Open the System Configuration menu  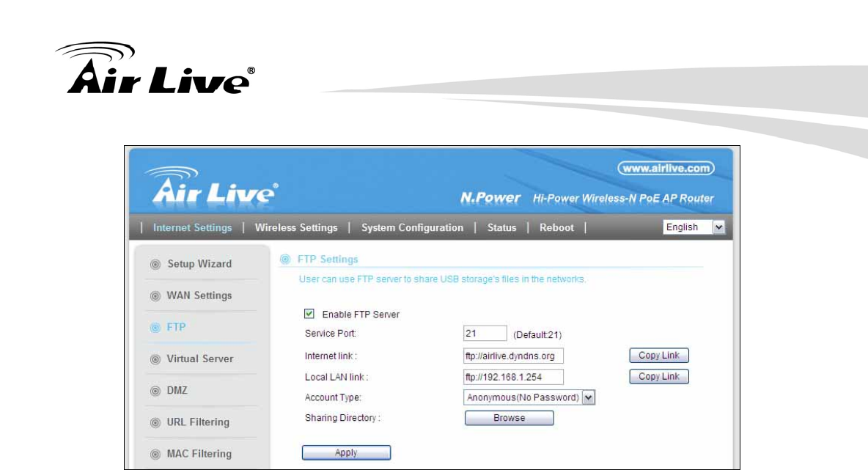pos(413,227)
